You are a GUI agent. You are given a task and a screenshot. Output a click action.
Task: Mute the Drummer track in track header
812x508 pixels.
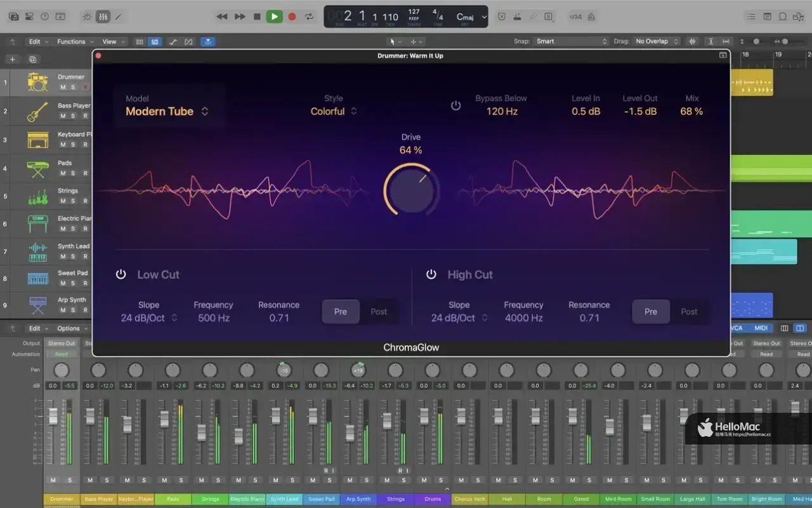(63, 87)
